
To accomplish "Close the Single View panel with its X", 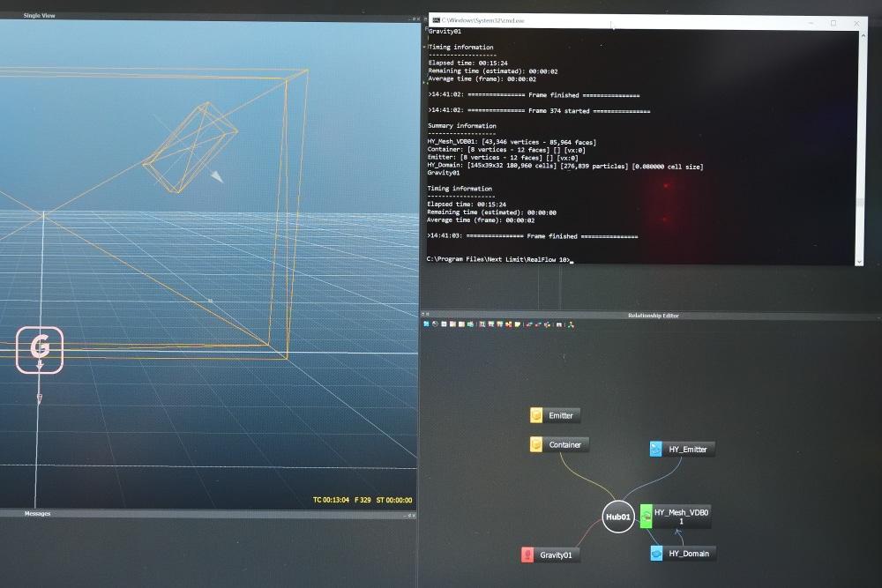I will (418, 19).
